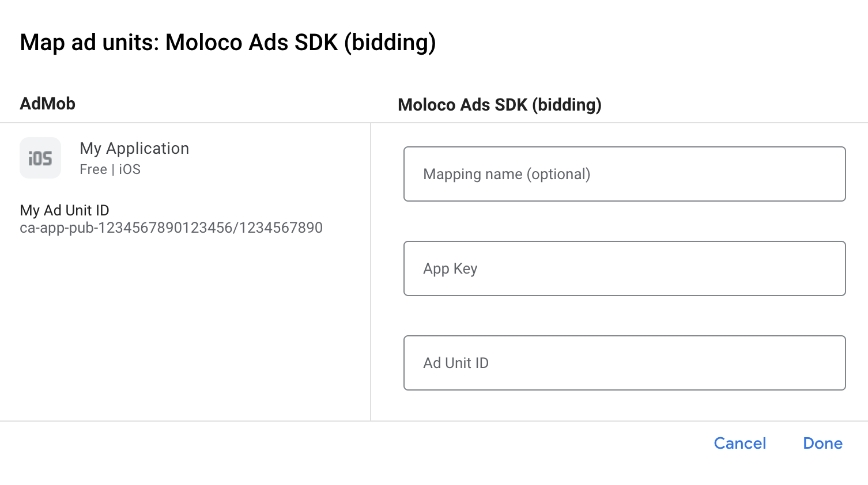Cancel the ad unit mapping dialog
868x485 pixels.
point(739,443)
